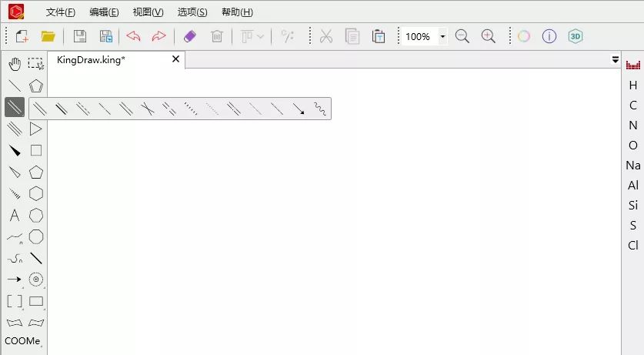Select the carbon chain drawing tool
644x355 pixels.
(15, 237)
